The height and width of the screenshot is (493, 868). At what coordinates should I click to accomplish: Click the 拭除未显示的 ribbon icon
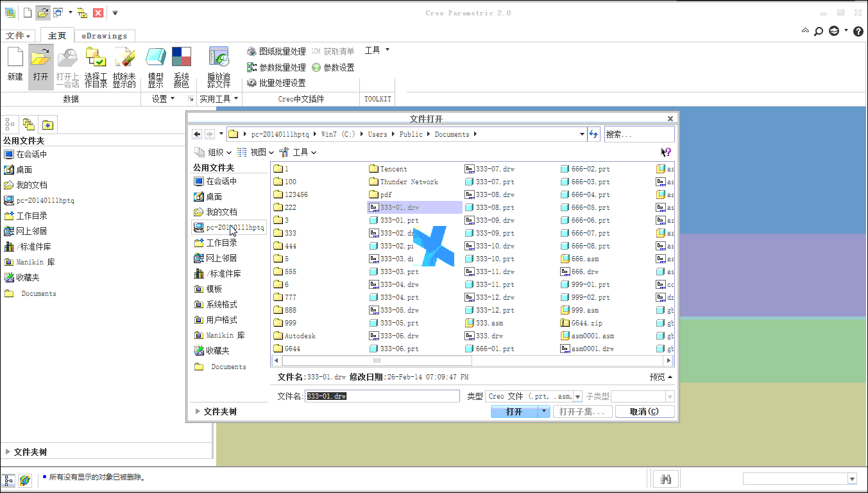pos(124,67)
